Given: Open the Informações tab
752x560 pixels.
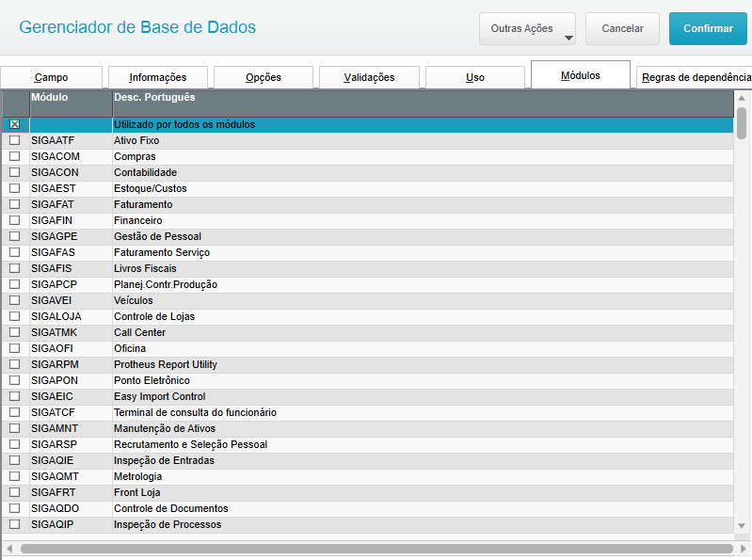Looking at the screenshot, I should 158,78.
